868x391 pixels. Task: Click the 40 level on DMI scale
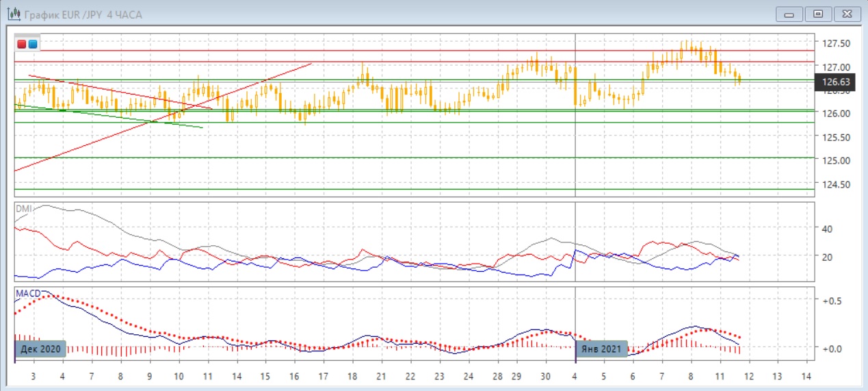point(826,229)
